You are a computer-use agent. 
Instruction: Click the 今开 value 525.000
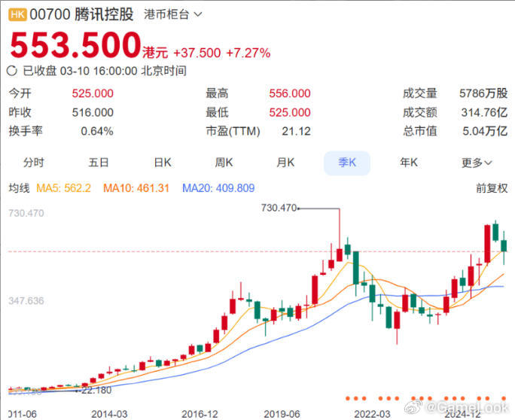[93, 93]
